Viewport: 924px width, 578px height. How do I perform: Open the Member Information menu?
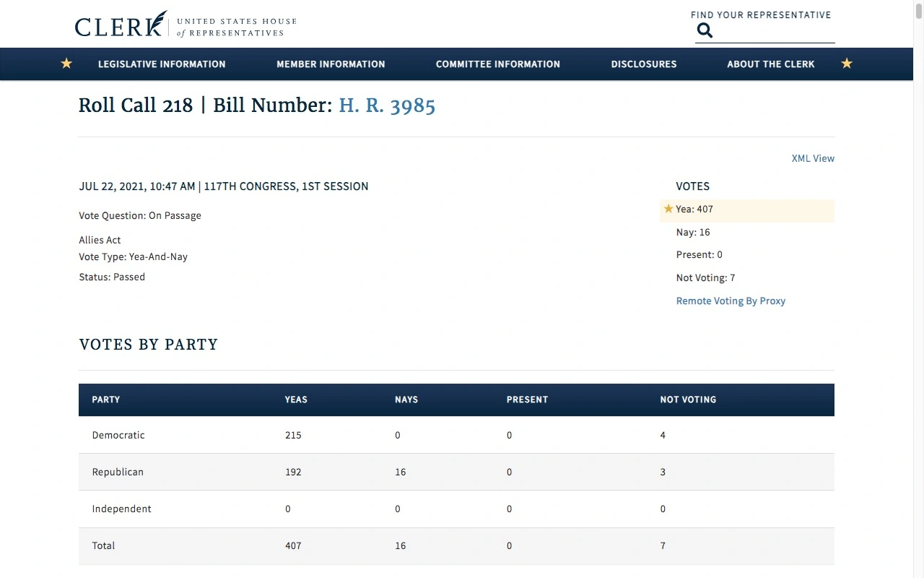[x=331, y=64]
